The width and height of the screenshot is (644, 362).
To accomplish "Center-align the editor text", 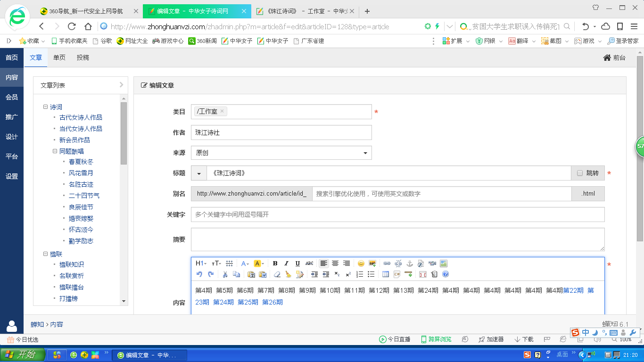I will 335,263.
